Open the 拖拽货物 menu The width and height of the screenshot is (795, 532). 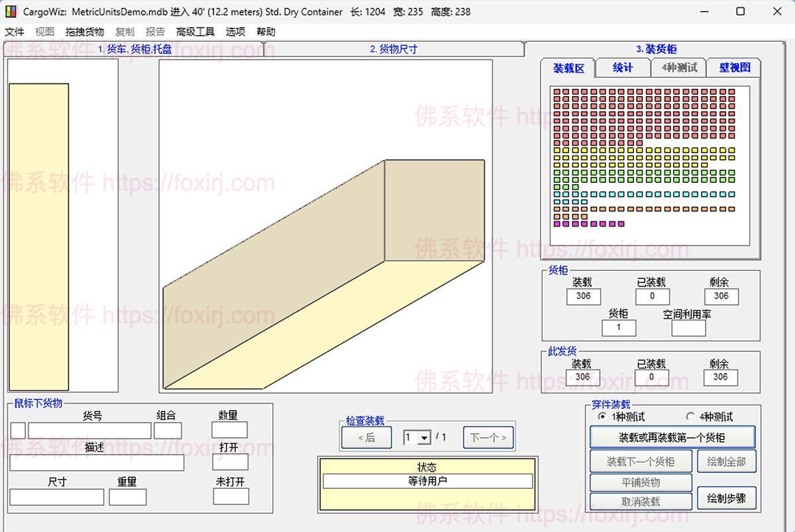tap(84, 32)
